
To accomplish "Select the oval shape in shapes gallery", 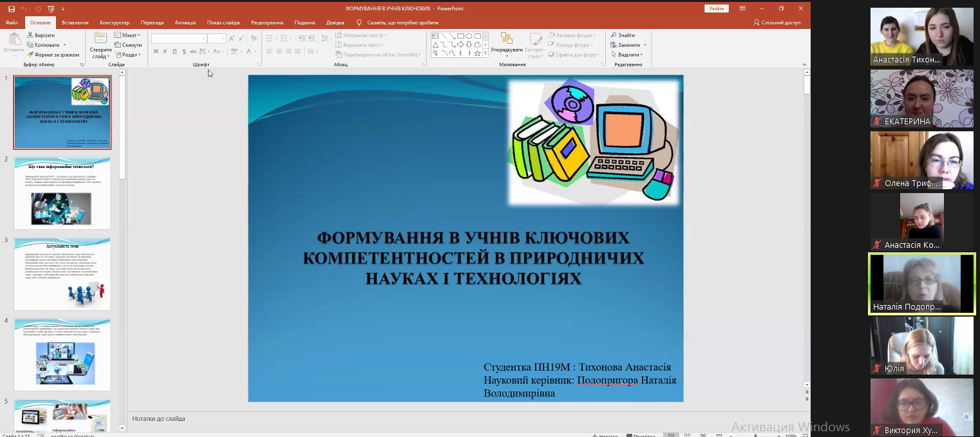I will [469, 36].
